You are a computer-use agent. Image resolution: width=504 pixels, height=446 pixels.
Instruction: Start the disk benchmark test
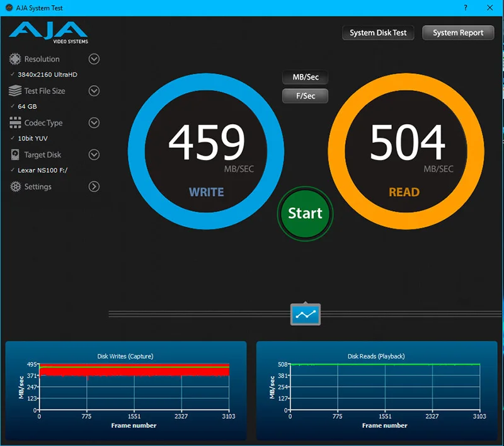305,214
